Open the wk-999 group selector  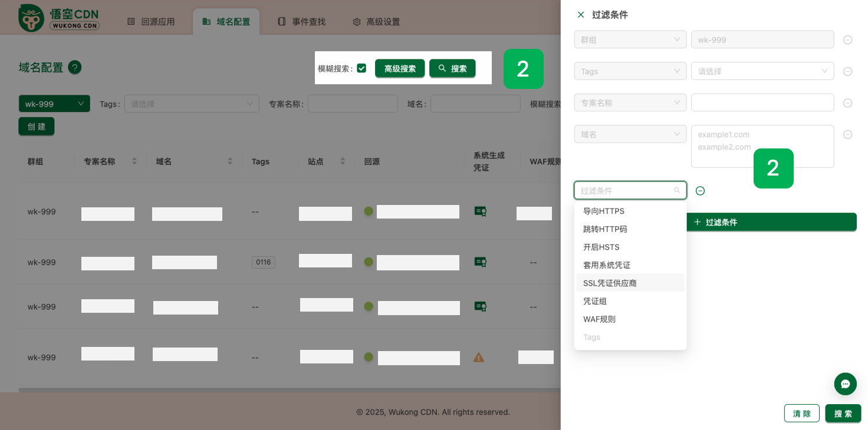pos(54,104)
